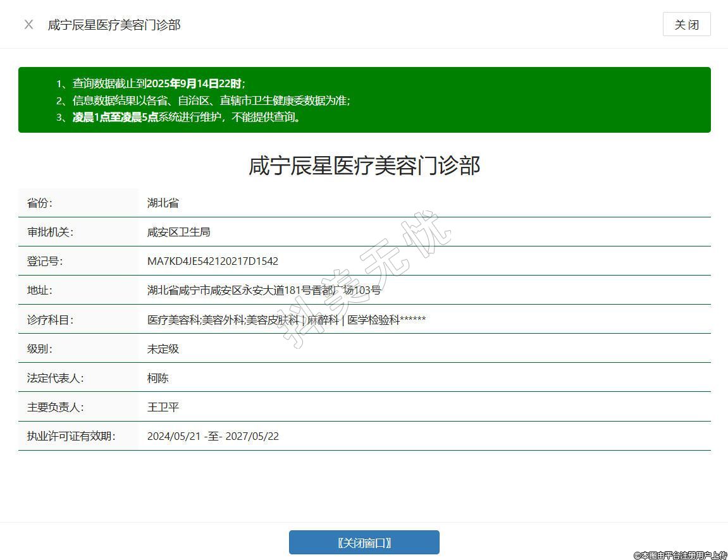728x560 pixels.
Task: Click the 诊疗科目 departments value text
Action: (286, 320)
